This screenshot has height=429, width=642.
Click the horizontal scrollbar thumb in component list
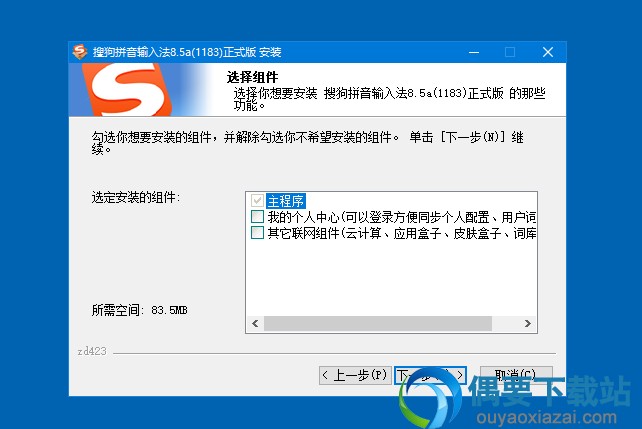(378, 323)
